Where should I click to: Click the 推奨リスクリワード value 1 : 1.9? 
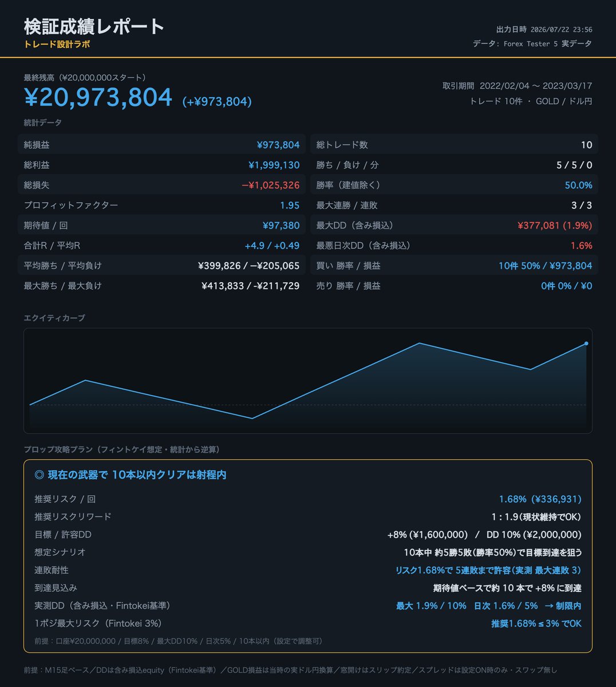(x=503, y=517)
